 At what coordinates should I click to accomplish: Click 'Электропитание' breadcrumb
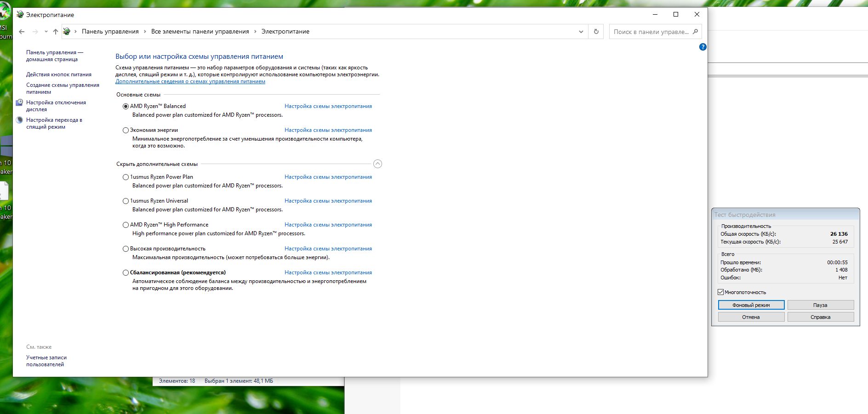tap(286, 32)
